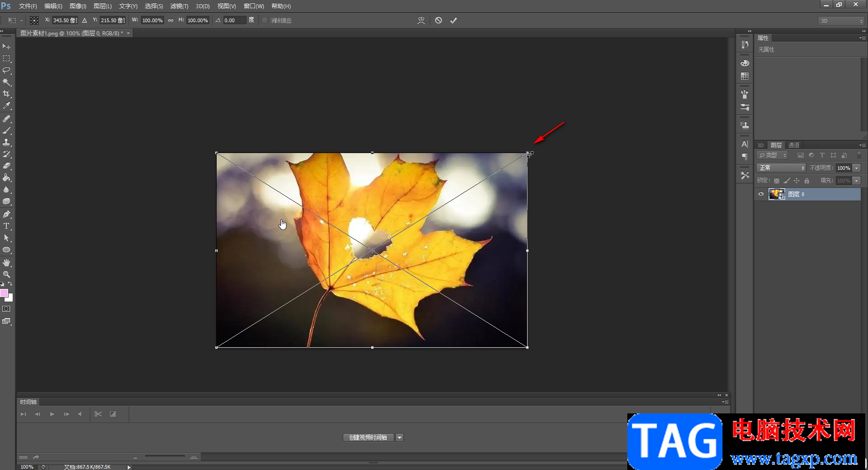This screenshot has width=868, height=470.
Task: Switch to the 通道 tab
Action: tap(794, 145)
